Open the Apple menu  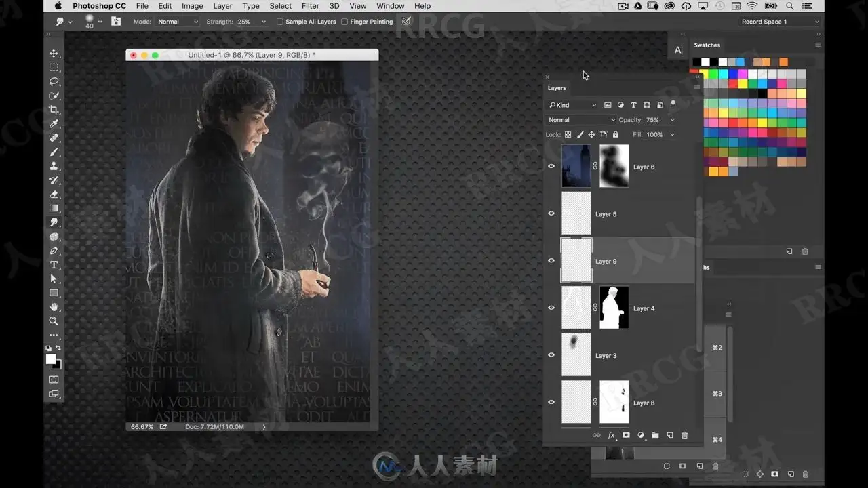tap(58, 6)
